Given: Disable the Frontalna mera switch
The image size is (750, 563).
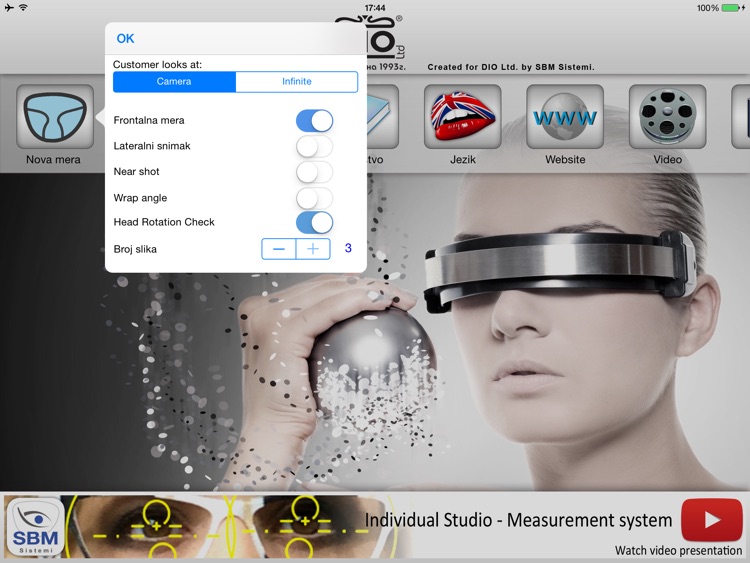Looking at the screenshot, I should 314,121.
